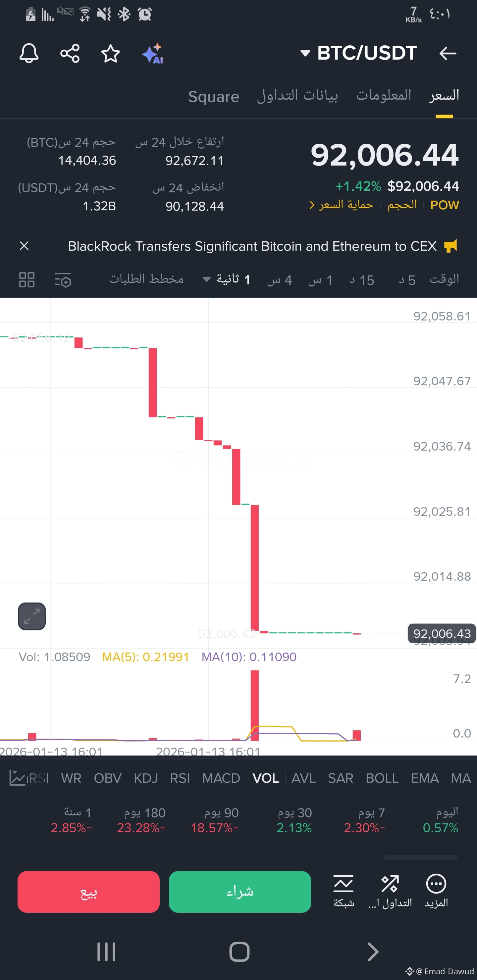The image size is (477, 980).
Task: Open price alert bell icon
Action: point(29,53)
